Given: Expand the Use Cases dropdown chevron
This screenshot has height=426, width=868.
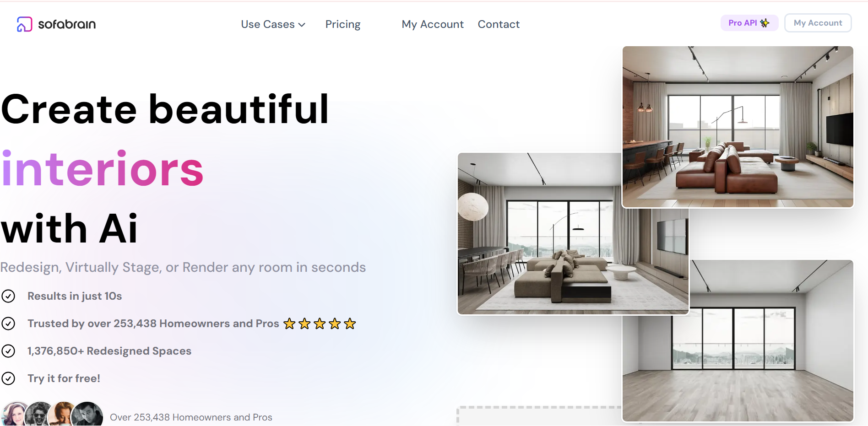Looking at the screenshot, I should tap(302, 25).
